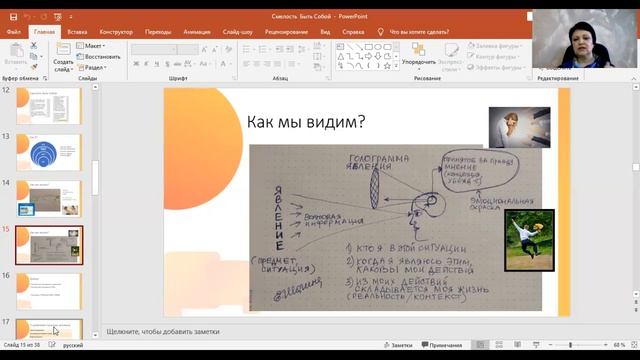The image size is (640, 360).
Task: Open the Файл menu
Action: click(x=14, y=32)
